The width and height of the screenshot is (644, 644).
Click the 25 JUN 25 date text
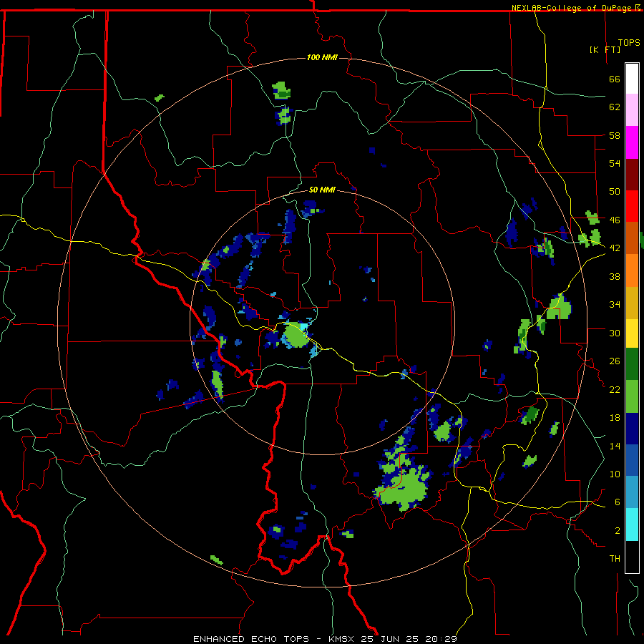tap(390, 639)
